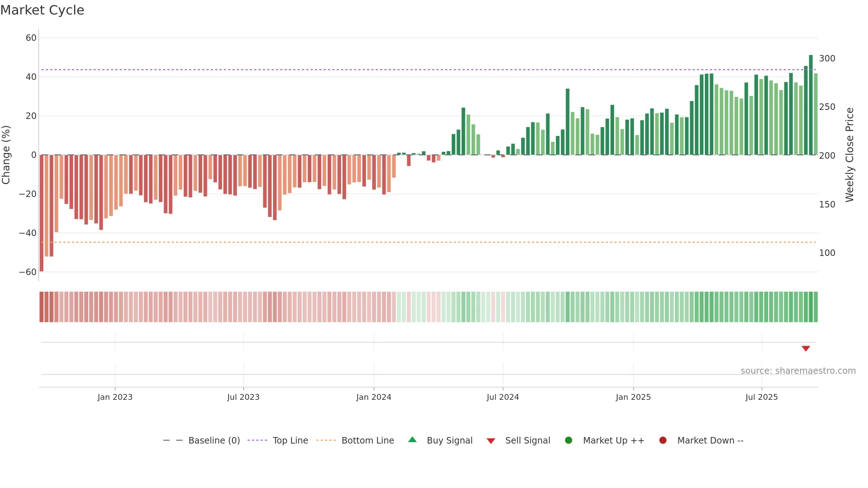The width and height of the screenshot is (868, 488).
Task: Click the 100 tick on right axis
Action: (x=827, y=253)
